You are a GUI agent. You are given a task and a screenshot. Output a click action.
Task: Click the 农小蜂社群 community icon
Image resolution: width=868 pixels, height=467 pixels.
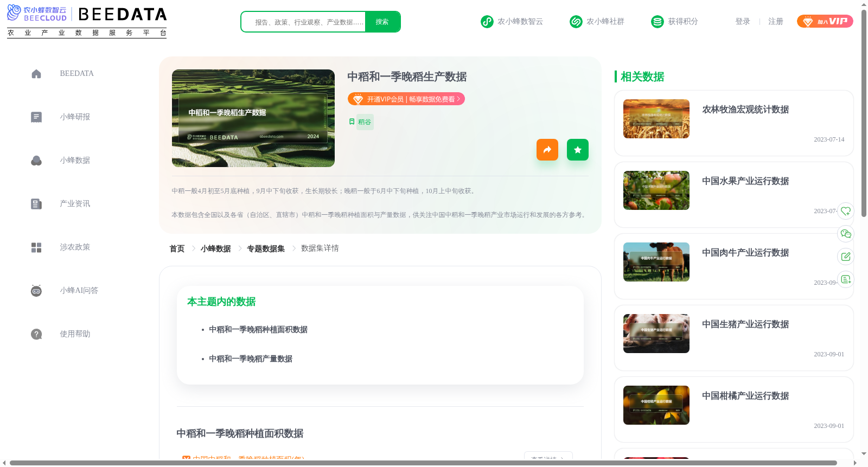[576, 22]
